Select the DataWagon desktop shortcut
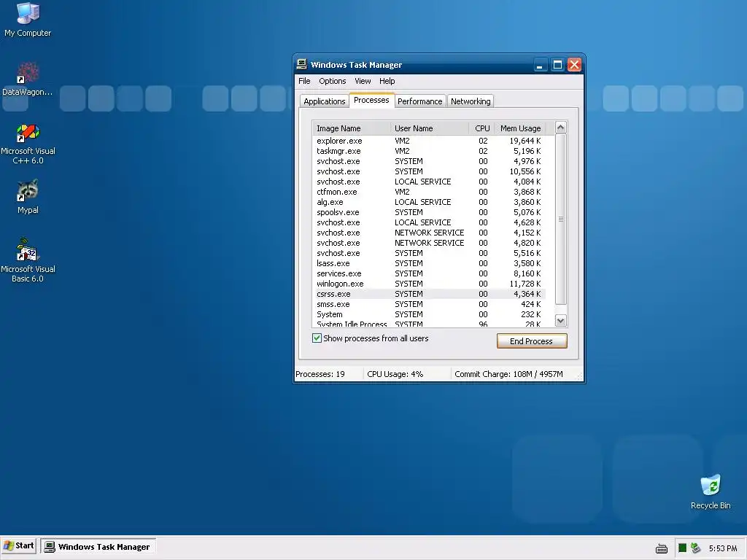The width and height of the screenshot is (747, 560). coord(28,79)
